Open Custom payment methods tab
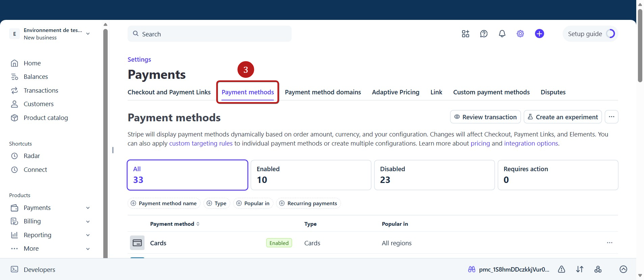 click(491, 92)
